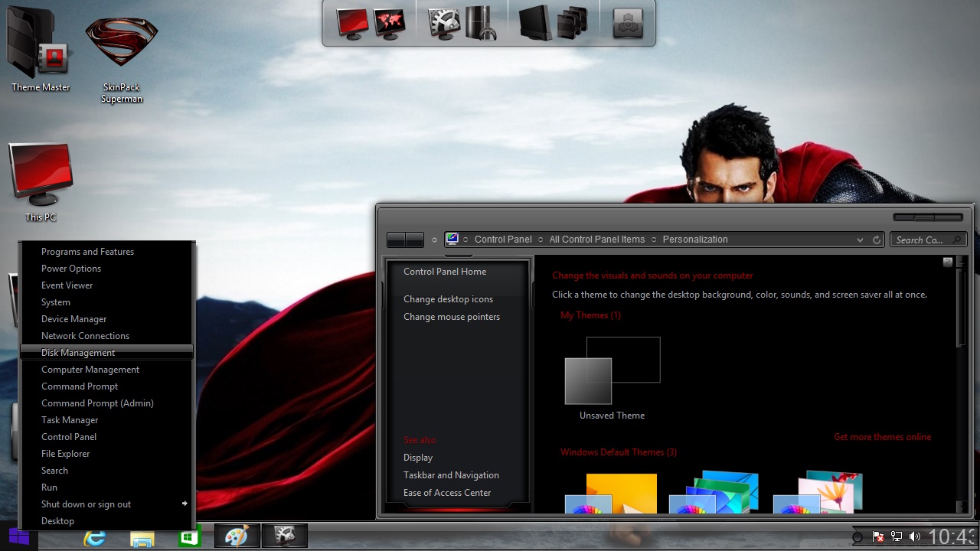Click the Control Panel address bar icon
The width and height of the screenshot is (980, 551).
[452, 239]
